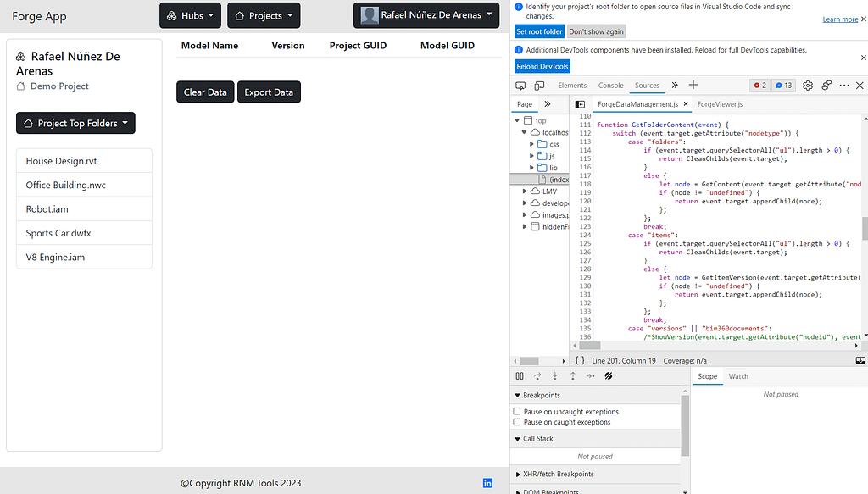This screenshot has width=868, height=494.
Task: Click the debugger sidebar vertical scrollbar
Action: 685,425
